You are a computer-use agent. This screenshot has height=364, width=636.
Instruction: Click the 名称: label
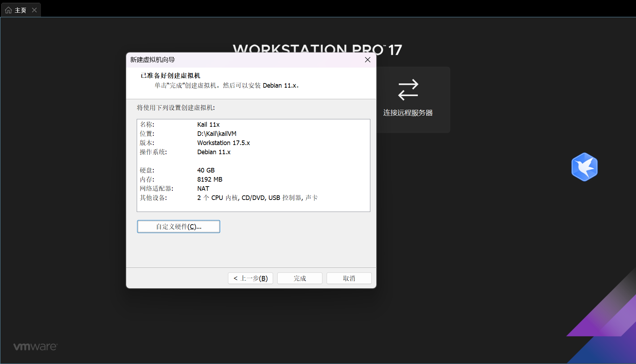click(147, 125)
